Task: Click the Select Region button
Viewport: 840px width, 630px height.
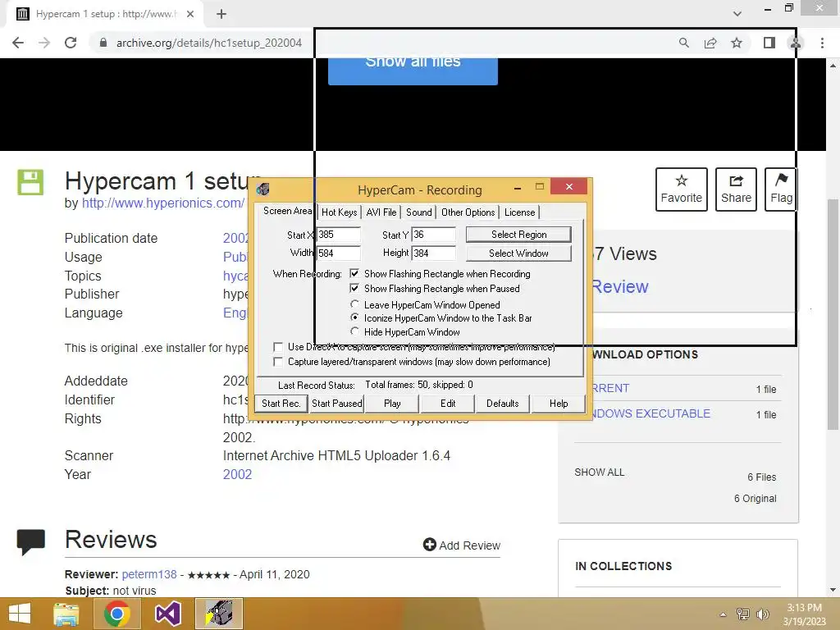Action: coord(518,235)
